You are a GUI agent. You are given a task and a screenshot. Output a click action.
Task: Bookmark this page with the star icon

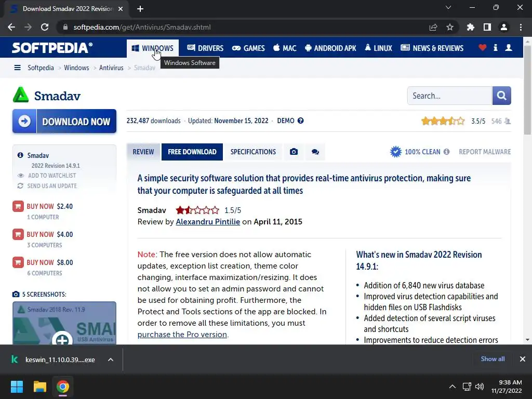pos(450,27)
